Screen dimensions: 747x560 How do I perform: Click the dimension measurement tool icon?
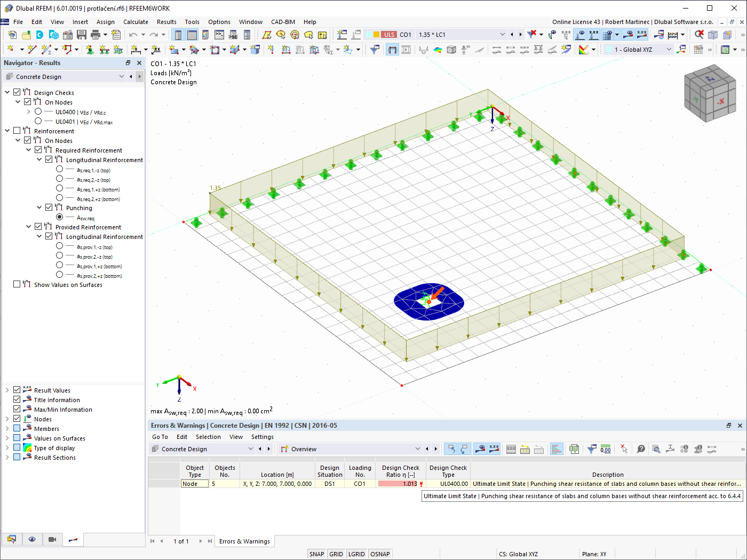136,50
